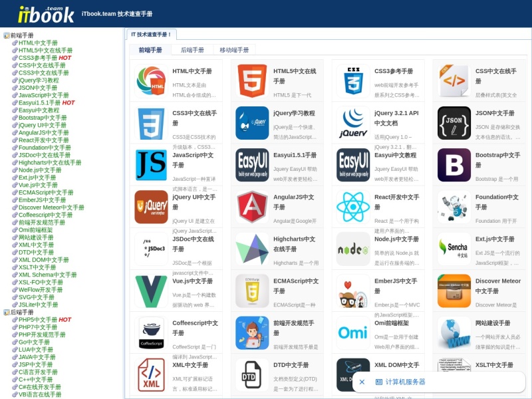Click the EmberJS hamster mascot icon
The image size is (532, 399).
point(353,291)
